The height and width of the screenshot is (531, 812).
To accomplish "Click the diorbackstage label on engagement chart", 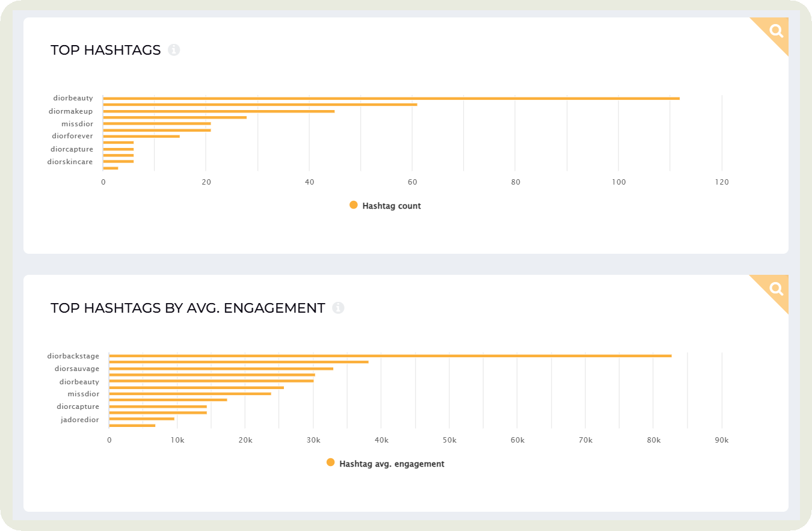I will [x=73, y=356].
